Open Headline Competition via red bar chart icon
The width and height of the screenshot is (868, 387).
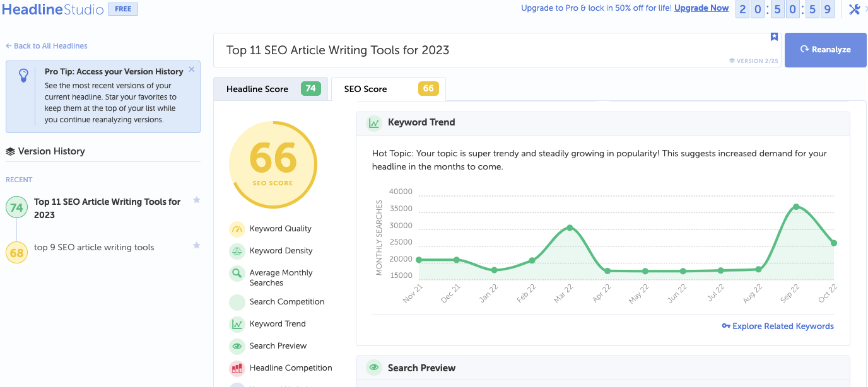coord(237,367)
